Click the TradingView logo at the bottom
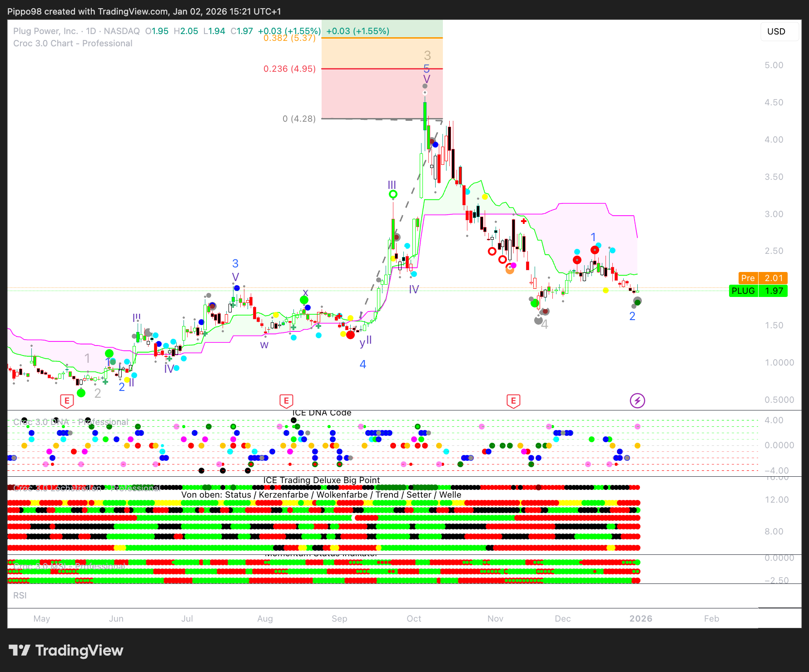809x672 pixels. pos(66,650)
